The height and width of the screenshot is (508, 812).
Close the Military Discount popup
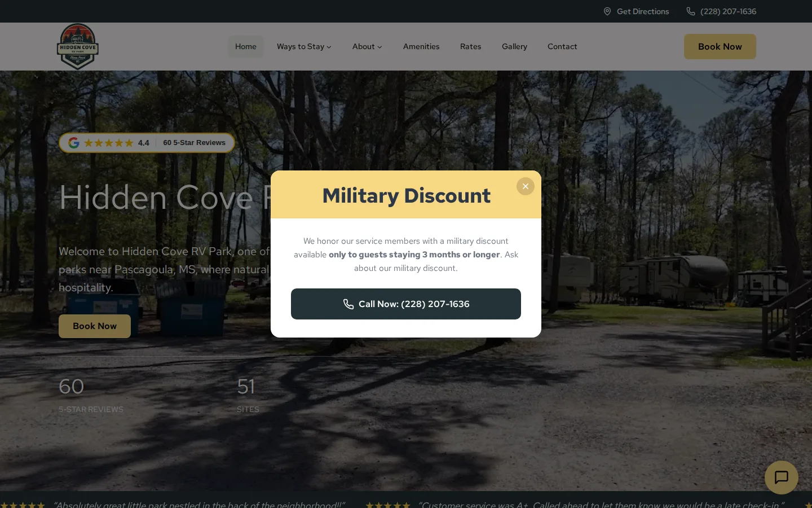click(x=525, y=186)
